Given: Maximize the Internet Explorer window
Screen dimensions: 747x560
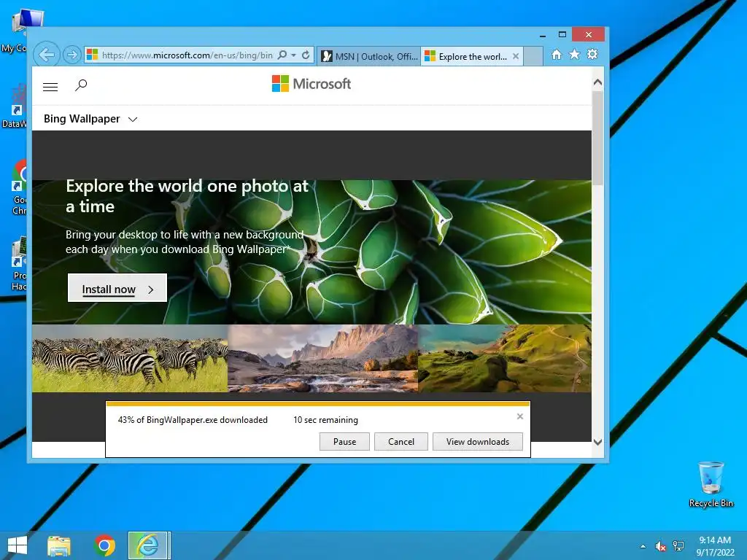Looking at the screenshot, I should [562, 35].
